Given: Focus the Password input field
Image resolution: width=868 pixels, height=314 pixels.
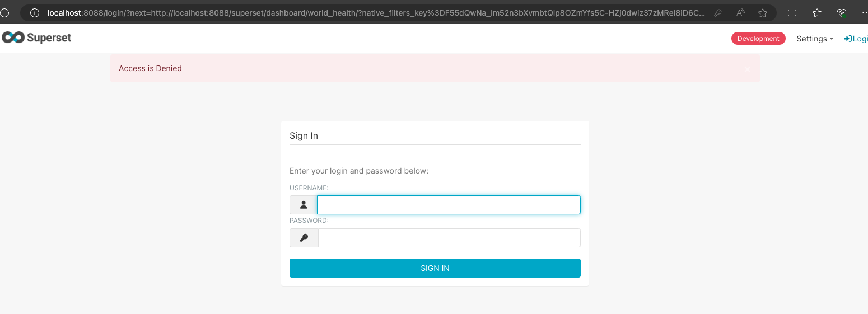Looking at the screenshot, I should 449,238.
